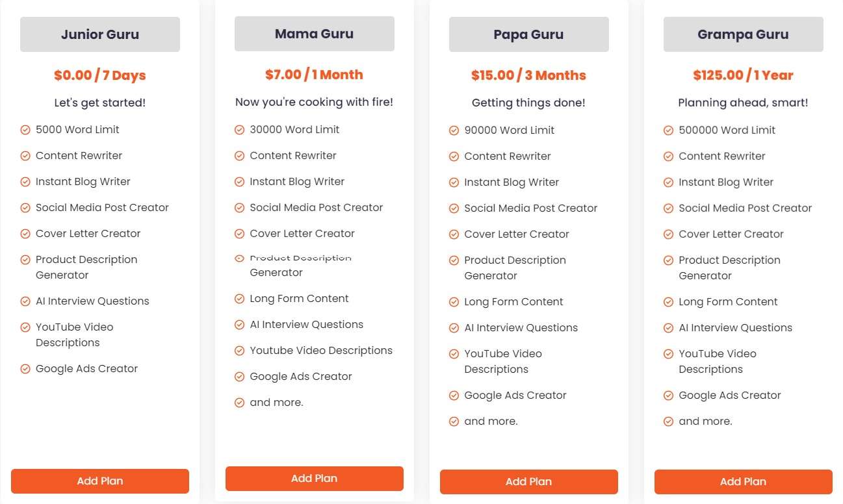Click the checkmark beside and more in Mama Guru

pos(239,402)
